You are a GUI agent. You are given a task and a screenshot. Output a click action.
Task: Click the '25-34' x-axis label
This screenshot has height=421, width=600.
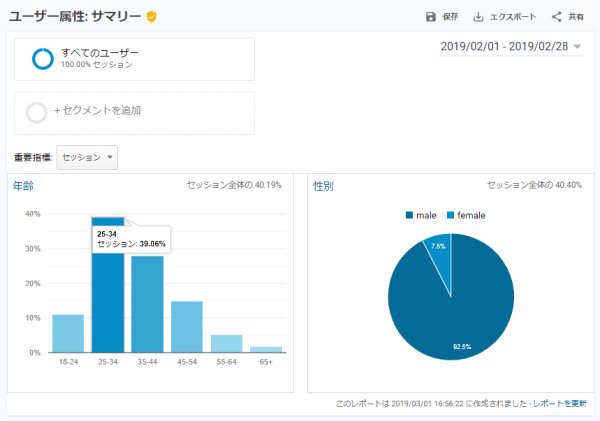point(108,362)
